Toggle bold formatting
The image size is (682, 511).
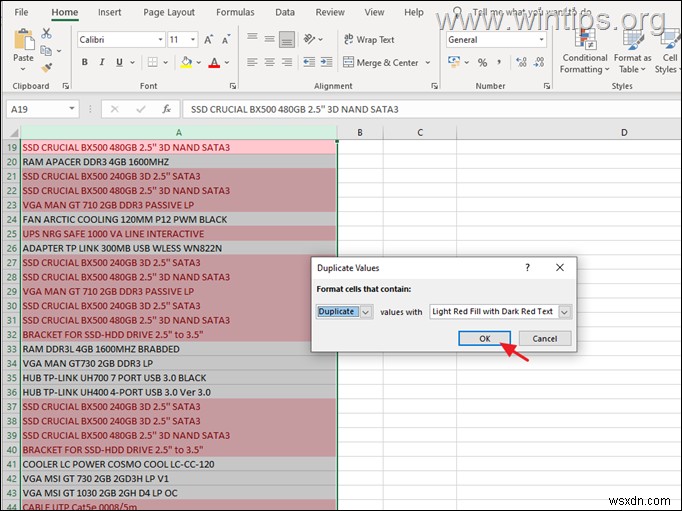(85, 62)
